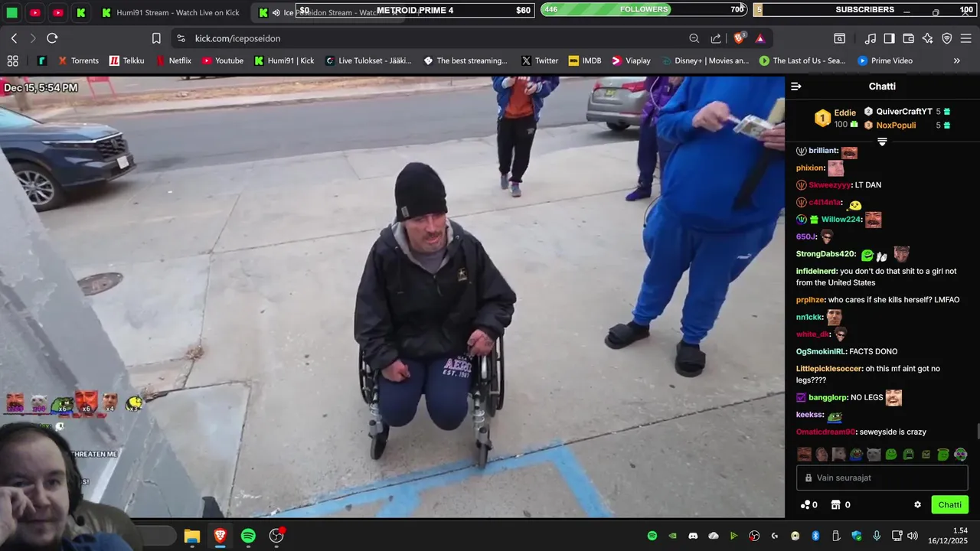
Task: Open Bluetooth tray icon
Action: tap(815, 536)
